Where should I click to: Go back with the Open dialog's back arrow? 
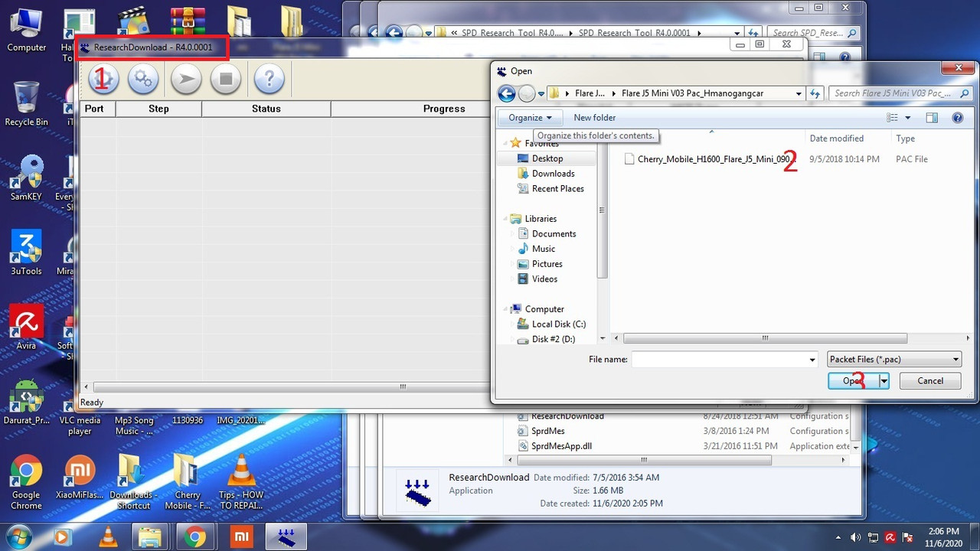click(x=506, y=93)
